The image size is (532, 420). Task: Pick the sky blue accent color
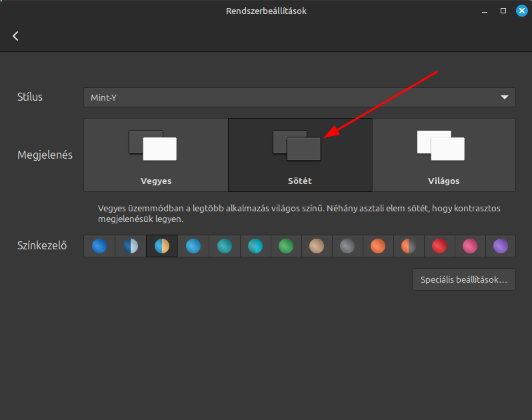193,246
